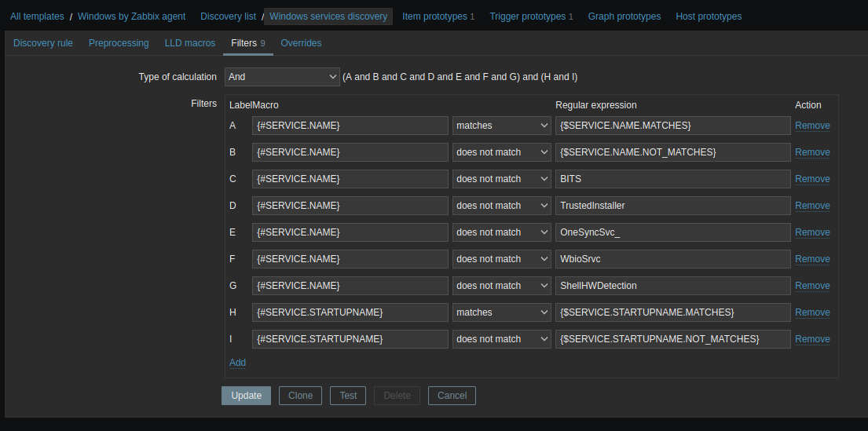Select the Discovery rule tab
The width and height of the screenshot is (868, 431).
tap(43, 43)
